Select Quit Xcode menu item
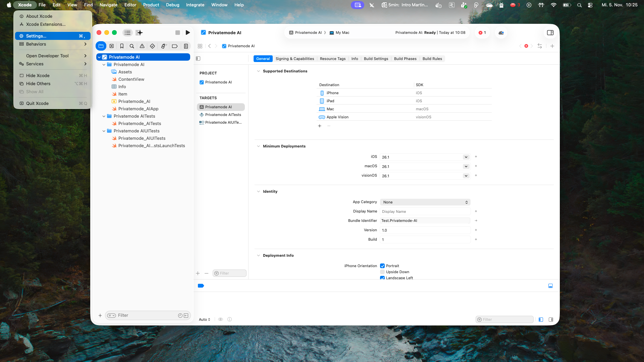The width and height of the screenshot is (644, 362). coord(53,103)
